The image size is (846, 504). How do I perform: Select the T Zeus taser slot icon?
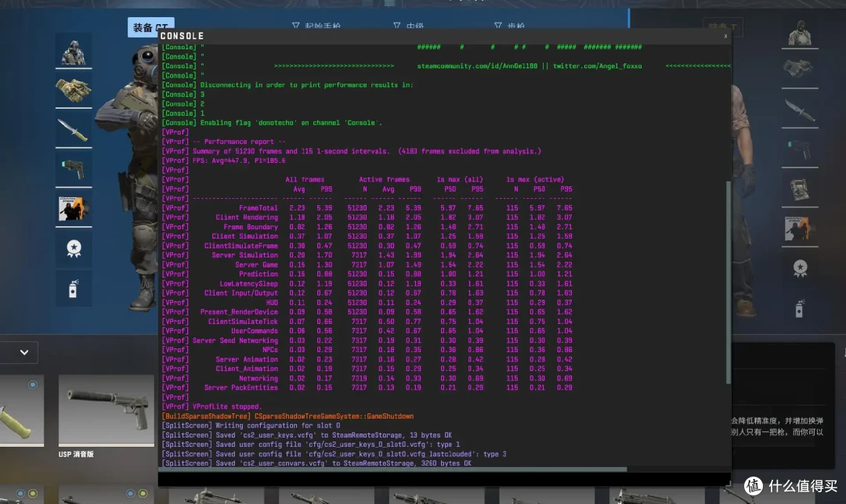pos(800,149)
